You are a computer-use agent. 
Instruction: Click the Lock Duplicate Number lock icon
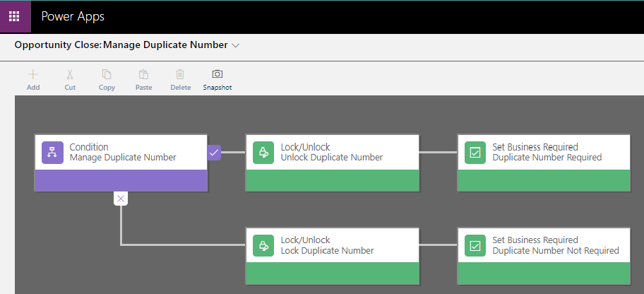(263, 245)
